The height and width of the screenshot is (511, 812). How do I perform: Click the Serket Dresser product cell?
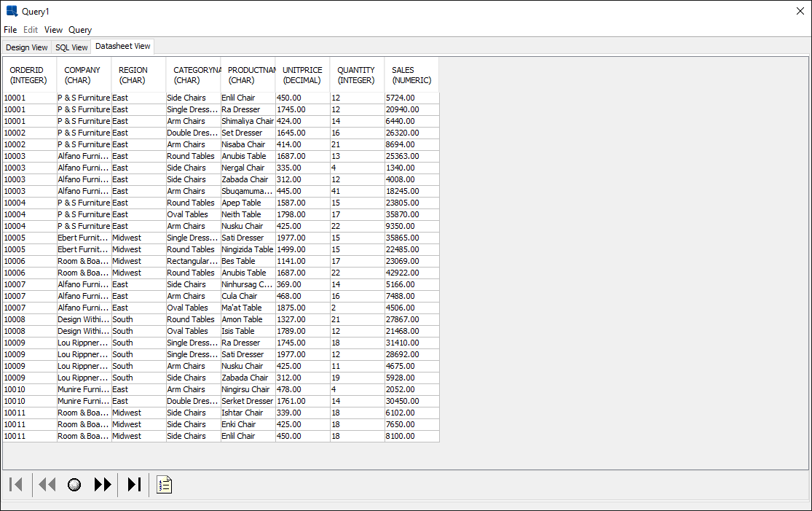tap(247, 401)
